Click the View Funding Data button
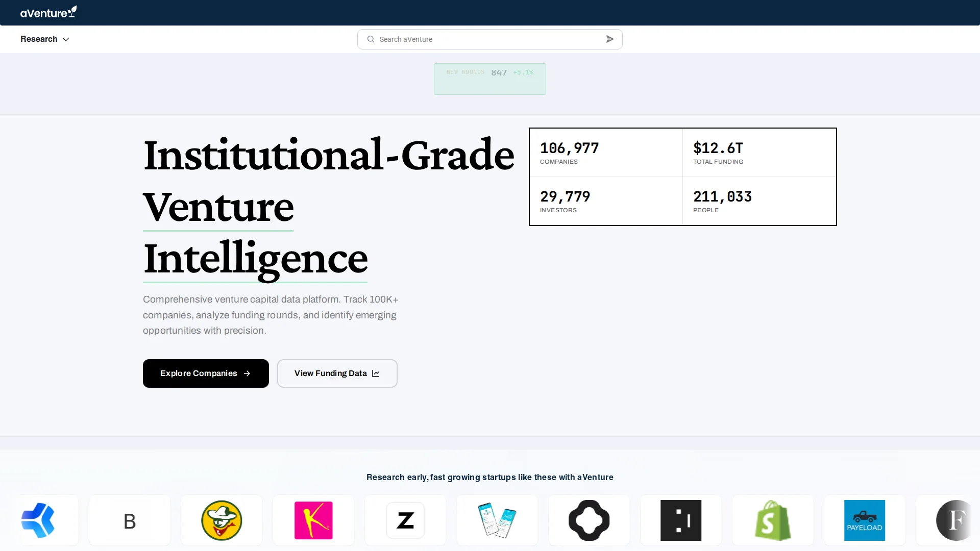The height and width of the screenshot is (551, 980). pos(337,373)
